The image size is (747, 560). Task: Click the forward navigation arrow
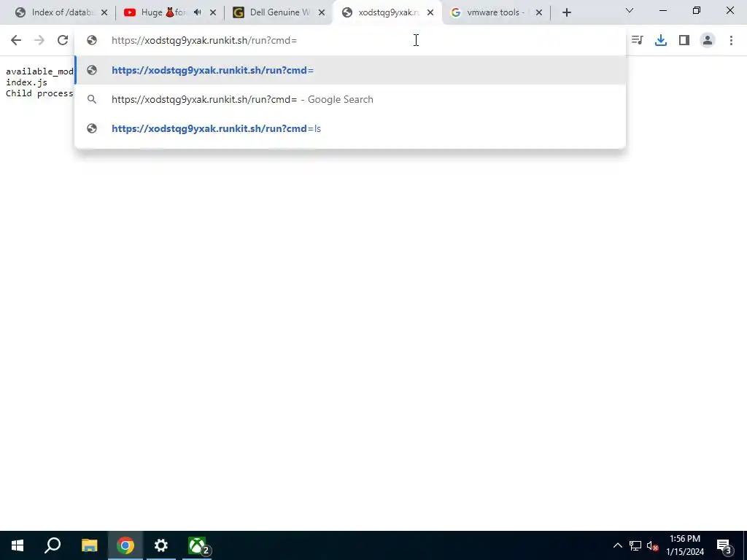39,41
